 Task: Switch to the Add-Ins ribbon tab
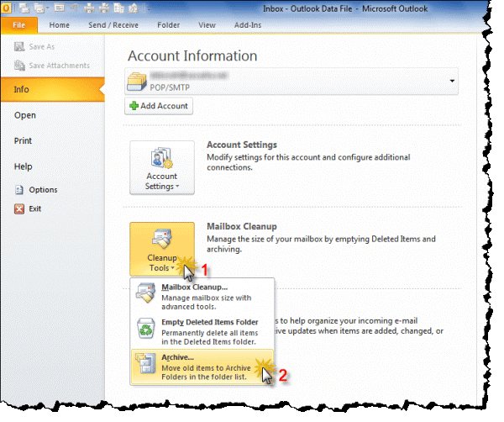click(x=248, y=25)
